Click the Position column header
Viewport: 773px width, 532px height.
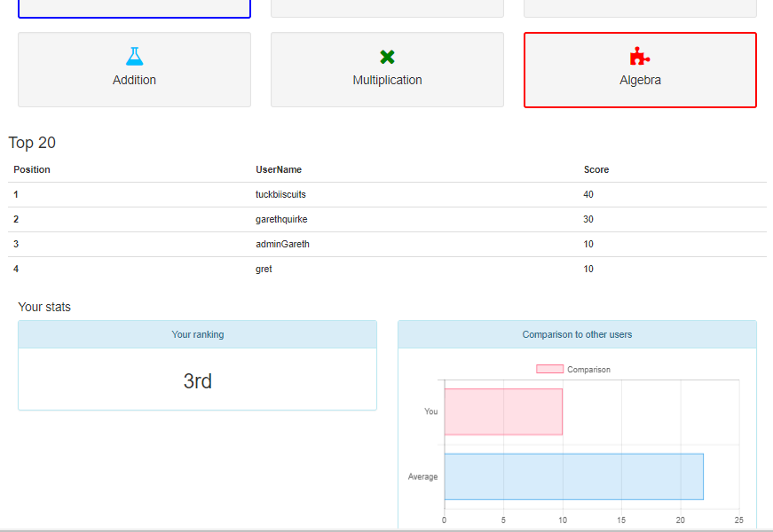(32, 169)
